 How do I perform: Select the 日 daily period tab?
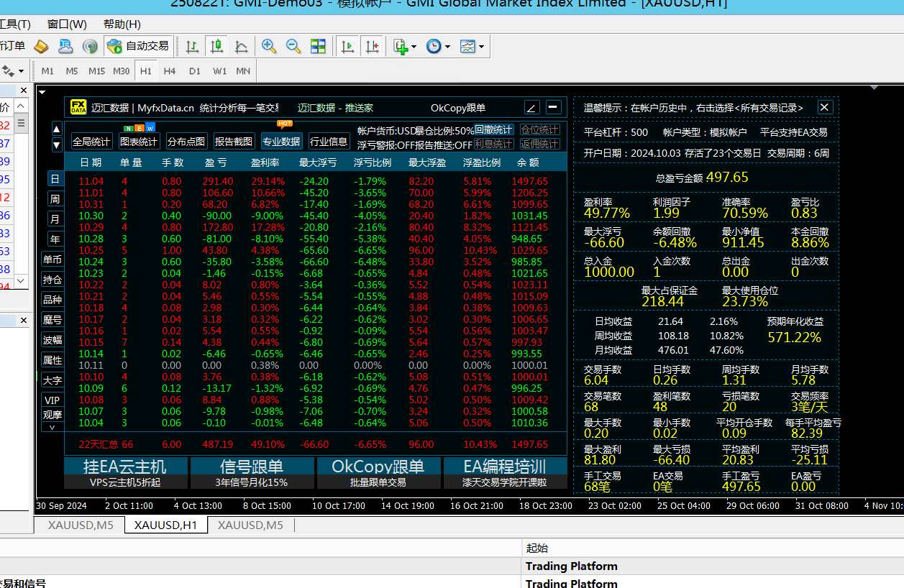(55, 178)
